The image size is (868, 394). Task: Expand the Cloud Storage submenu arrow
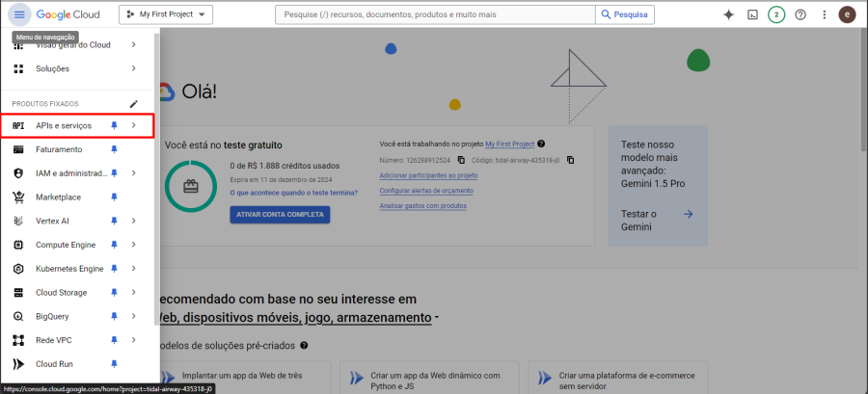click(x=133, y=292)
